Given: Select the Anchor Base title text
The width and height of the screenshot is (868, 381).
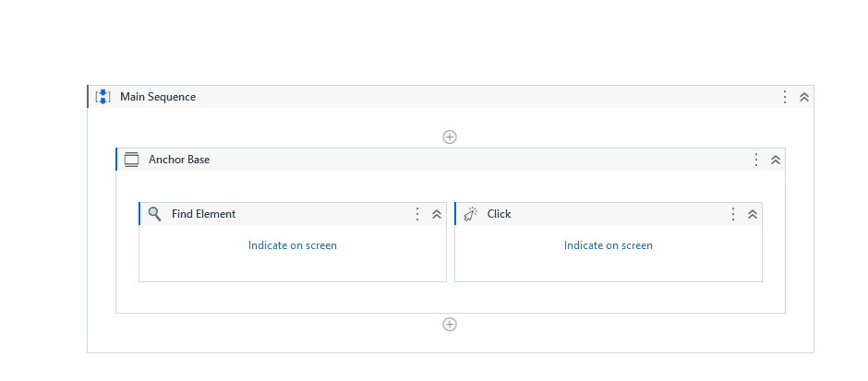Looking at the screenshot, I should (x=179, y=160).
